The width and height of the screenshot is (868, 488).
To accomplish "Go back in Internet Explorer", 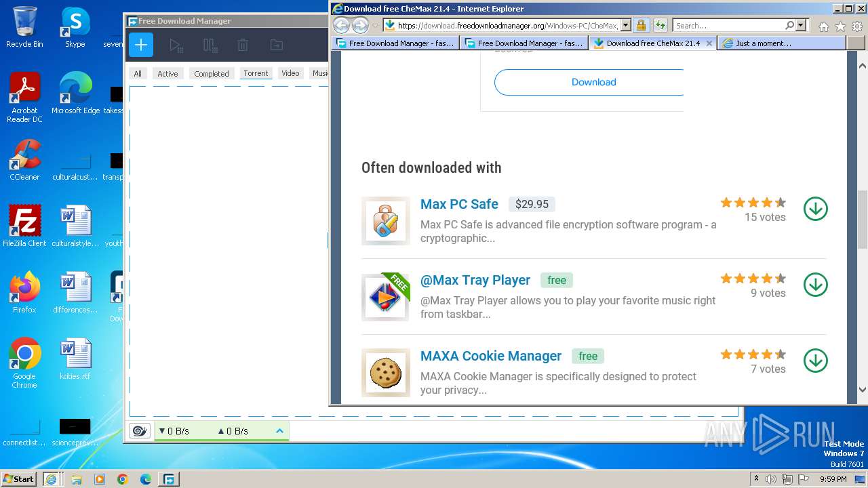I will tap(341, 26).
